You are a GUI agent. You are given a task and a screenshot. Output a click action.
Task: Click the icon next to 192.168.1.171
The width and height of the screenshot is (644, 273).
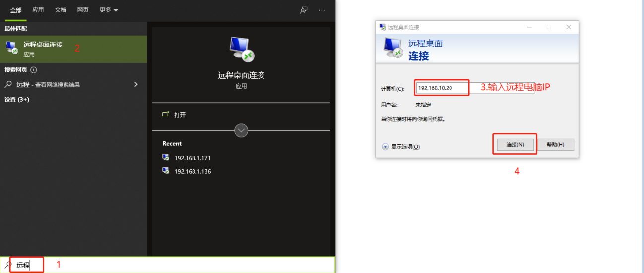(166, 157)
